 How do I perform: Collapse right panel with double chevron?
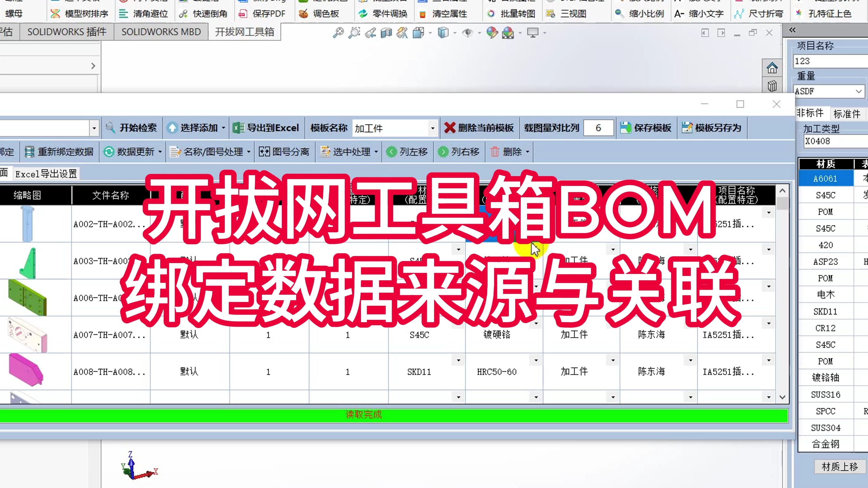click(792, 30)
